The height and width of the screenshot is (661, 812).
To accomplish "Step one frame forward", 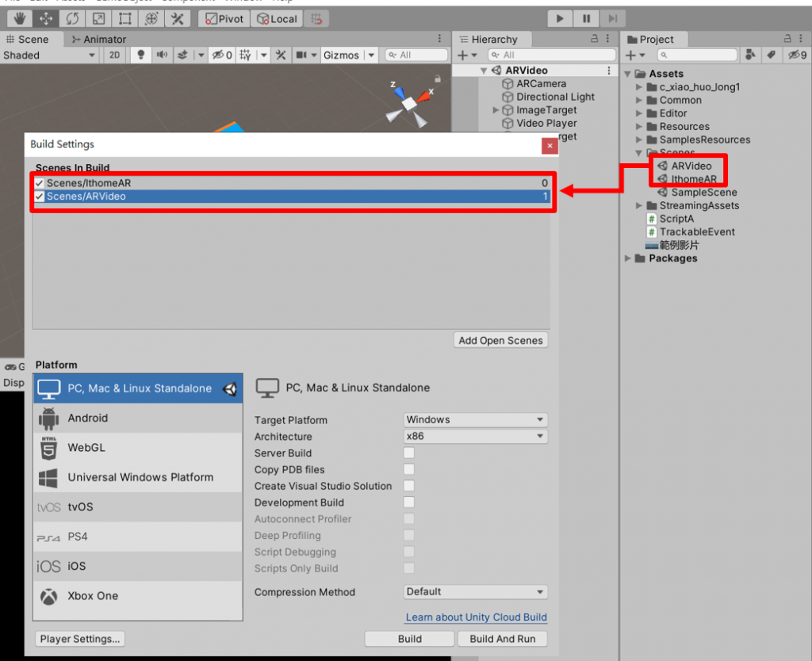I will 613,19.
